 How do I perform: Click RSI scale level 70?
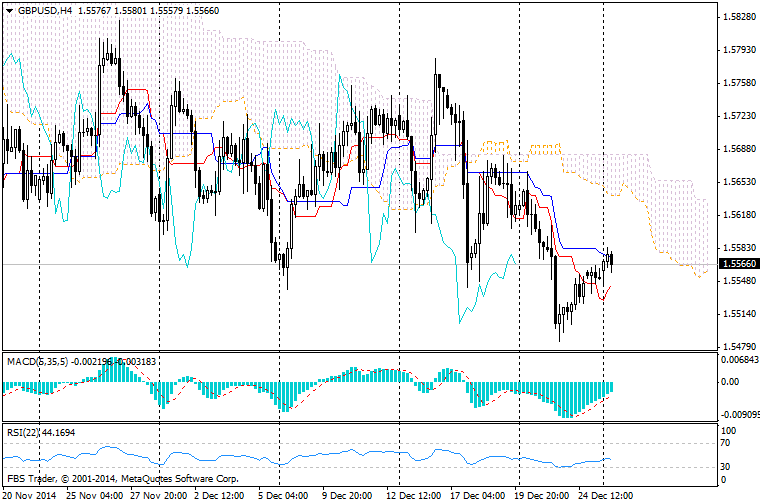click(726, 443)
